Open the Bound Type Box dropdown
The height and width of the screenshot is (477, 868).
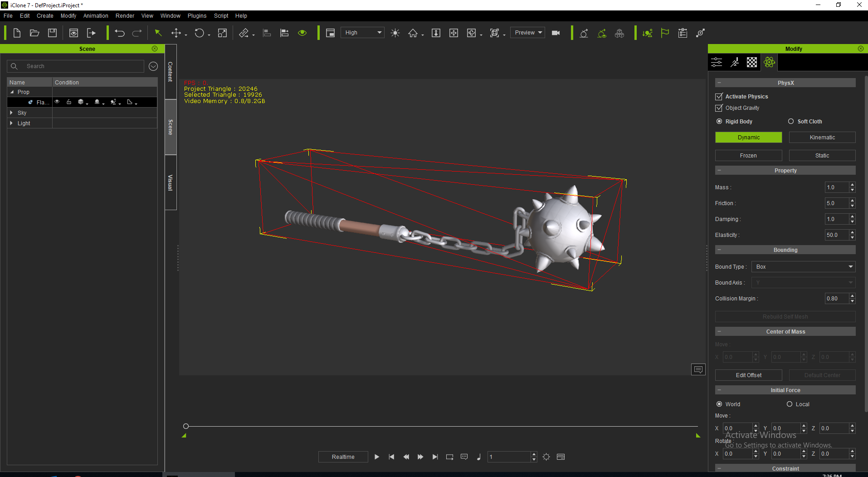pyautogui.click(x=804, y=267)
